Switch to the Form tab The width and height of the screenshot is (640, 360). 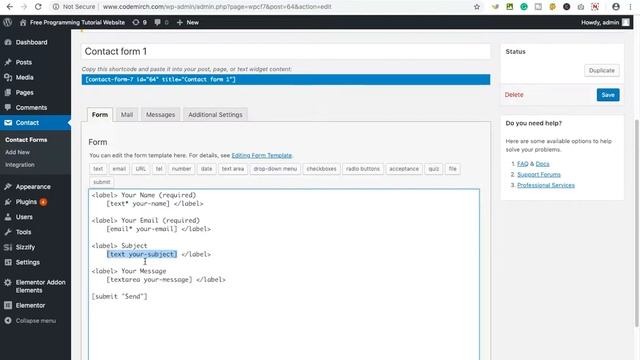tap(100, 115)
